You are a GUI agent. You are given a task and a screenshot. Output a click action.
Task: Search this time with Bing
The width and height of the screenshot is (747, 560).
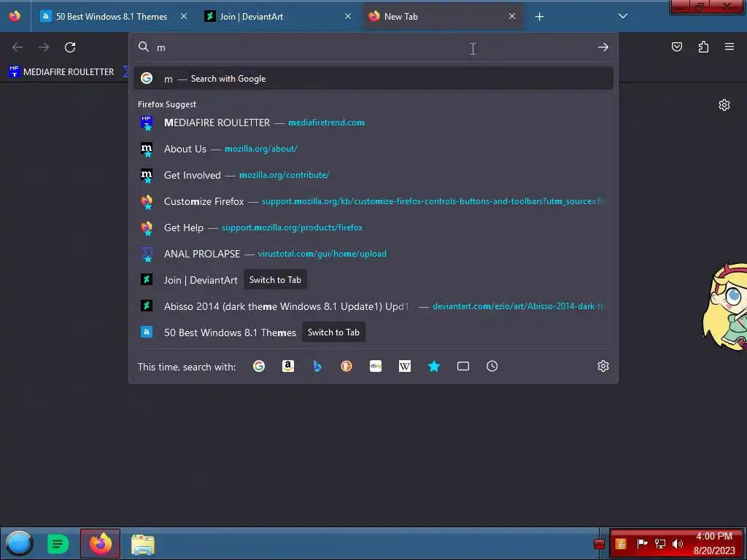click(x=317, y=366)
